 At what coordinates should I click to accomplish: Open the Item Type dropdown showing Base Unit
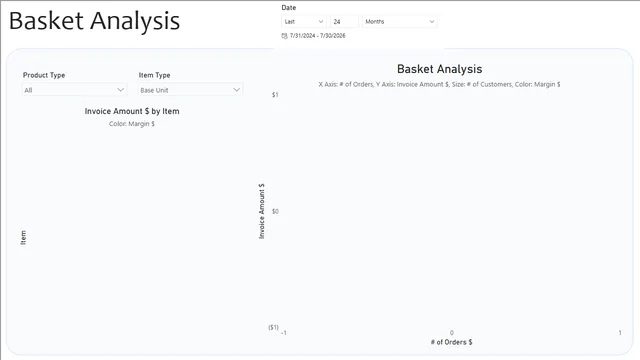190,90
